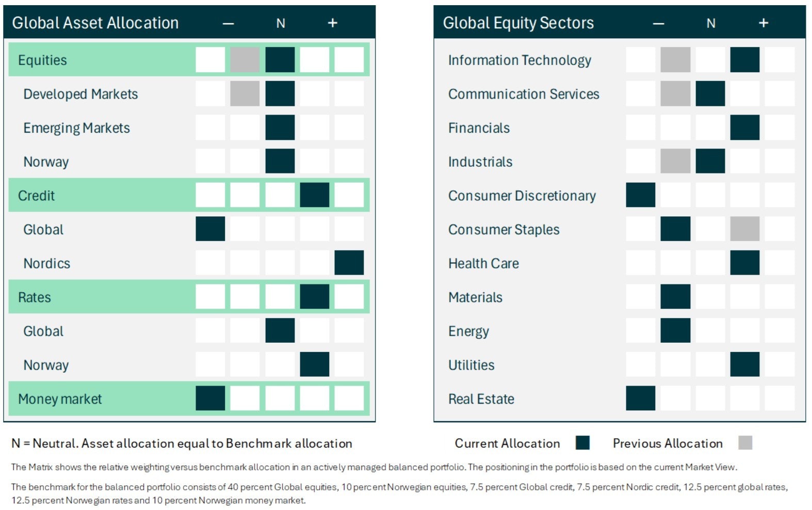This screenshot has width=812, height=510.
Task: Click the dark cell in Information Technology row
Action: [x=744, y=60]
